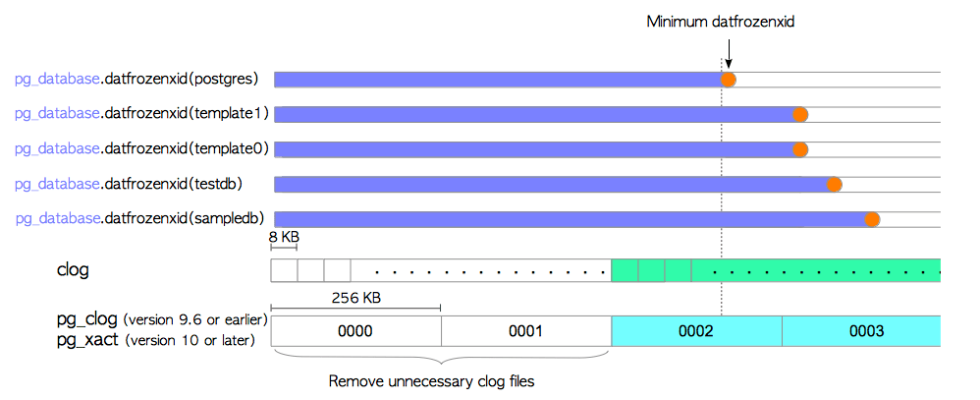This screenshot has width=980, height=400.
Task: Click the orange marker on testdb bar
Action: 835,185
